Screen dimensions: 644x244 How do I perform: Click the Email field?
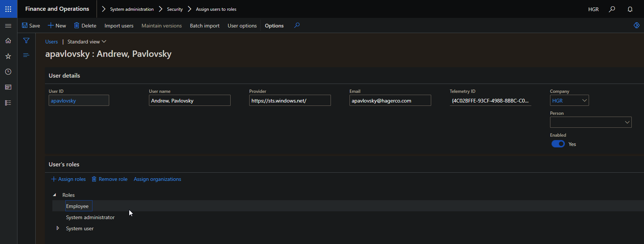click(390, 100)
